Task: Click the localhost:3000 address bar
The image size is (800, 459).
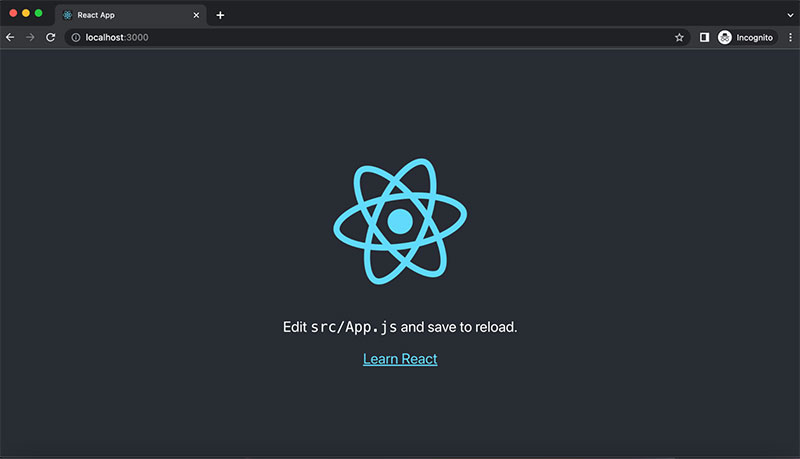Action: coord(378,37)
